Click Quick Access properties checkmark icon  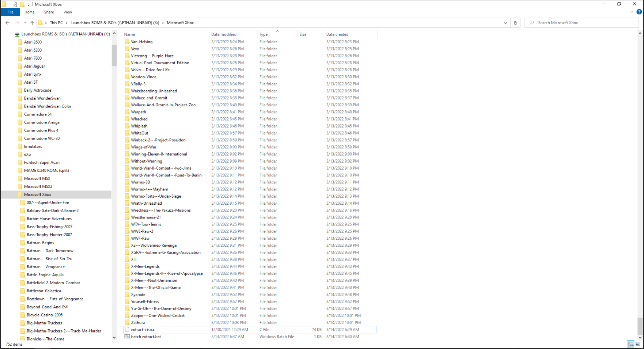(15, 4)
